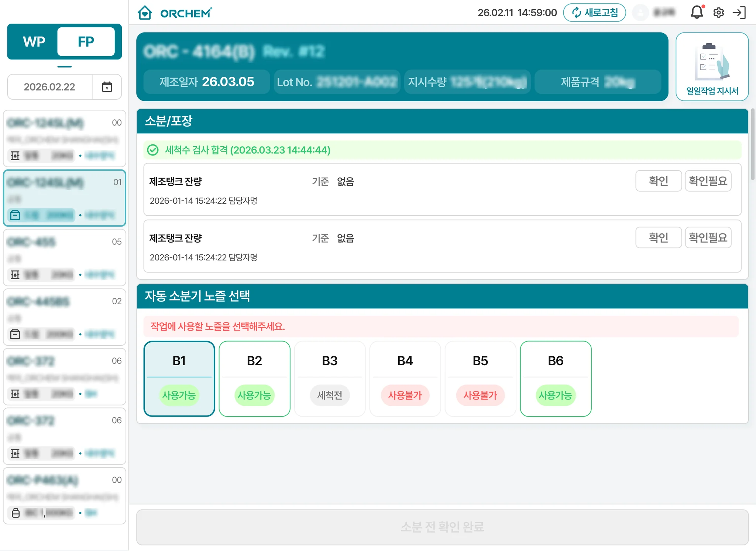This screenshot has width=756, height=551.
Task: Open the date picker calendar icon
Action: point(107,87)
